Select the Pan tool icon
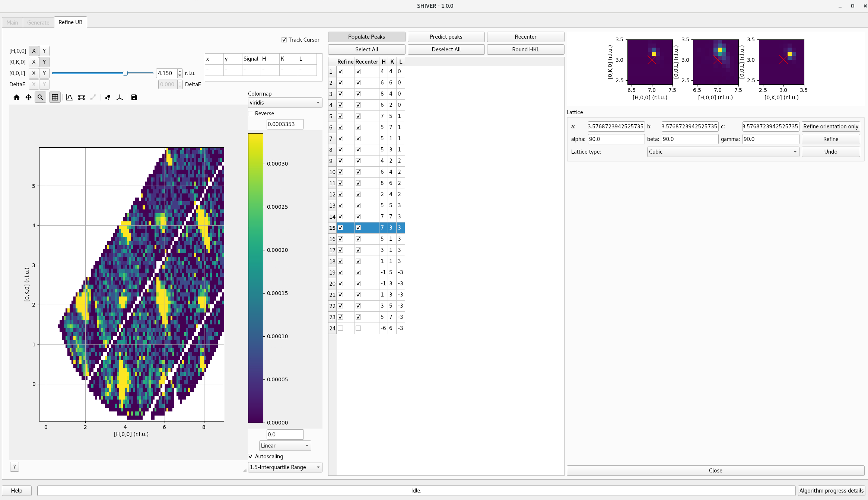Viewport: 868px width, 500px height. click(28, 97)
